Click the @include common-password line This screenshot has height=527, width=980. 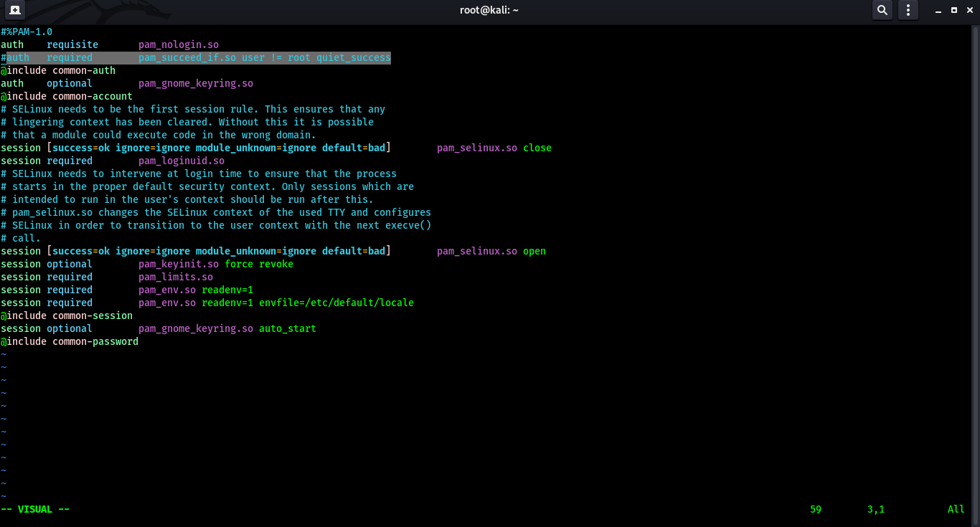[x=70, y=341]
